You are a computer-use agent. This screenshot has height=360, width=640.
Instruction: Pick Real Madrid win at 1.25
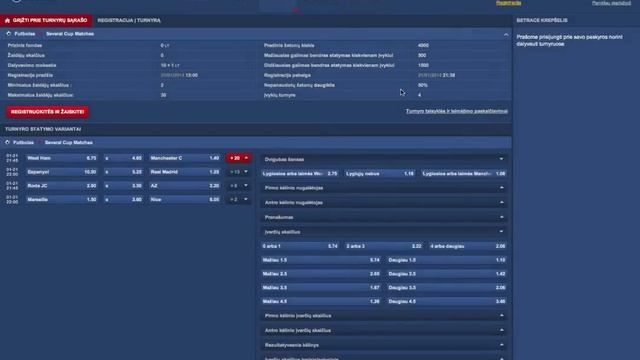[x=185, y=172]
